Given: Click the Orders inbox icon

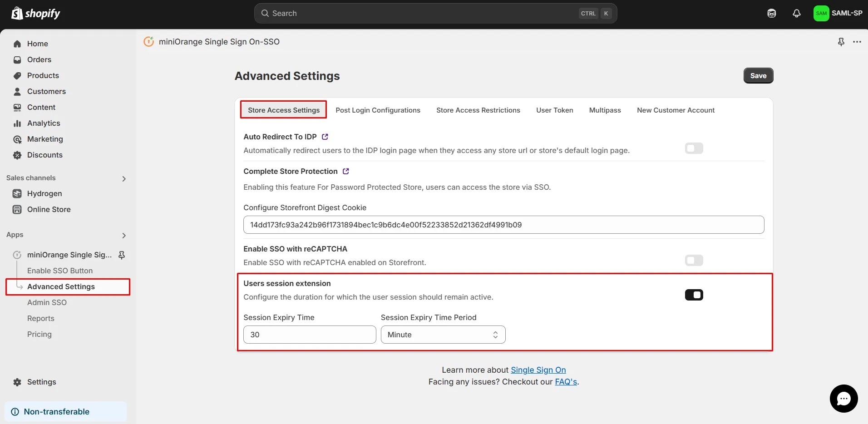Looking at the screenshot, I should 17,59.
